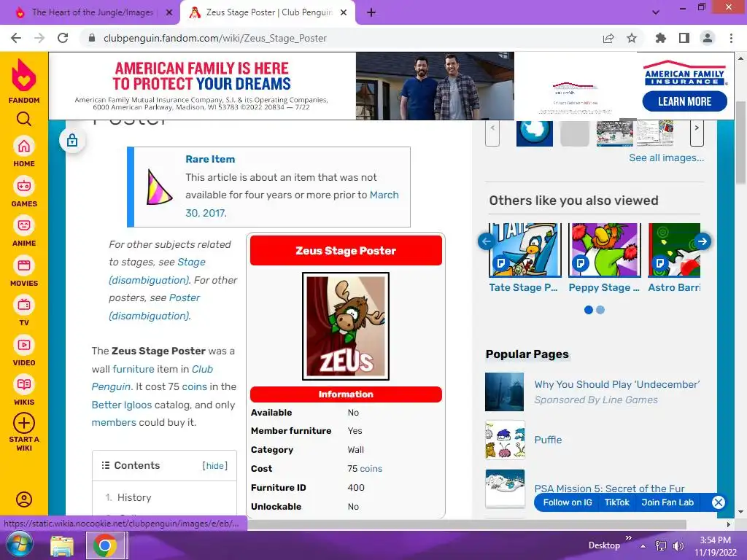Show hidden tray icons arrow
This screenshot has height=560, width=747.
coord(643,546)
